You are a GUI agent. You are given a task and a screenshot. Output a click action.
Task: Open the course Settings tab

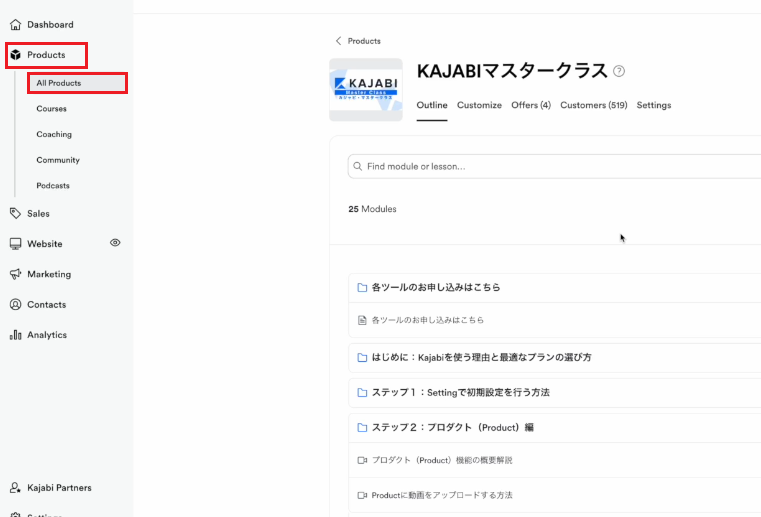click(x=654, y=105)
